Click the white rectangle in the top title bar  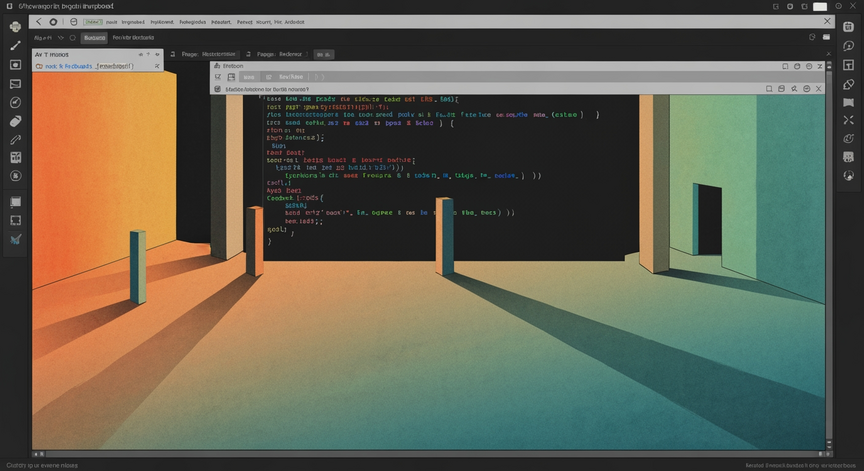(x=820, y=7)
